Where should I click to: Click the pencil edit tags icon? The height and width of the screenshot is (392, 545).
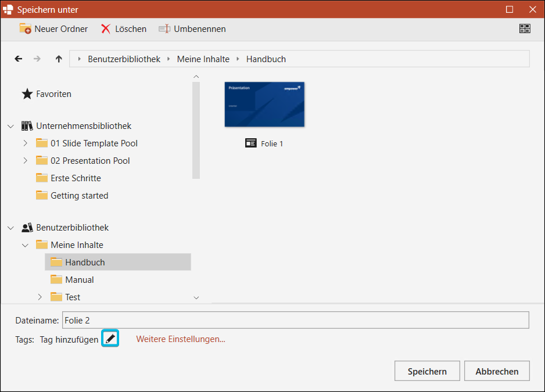coord(110,338)
